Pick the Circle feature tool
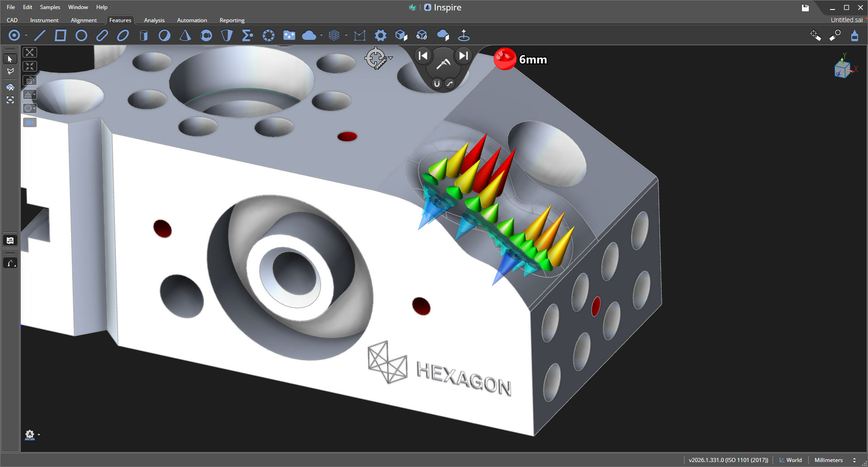Image resolution: width=868 pixels, height=467 pixels. tap(81, 35)
